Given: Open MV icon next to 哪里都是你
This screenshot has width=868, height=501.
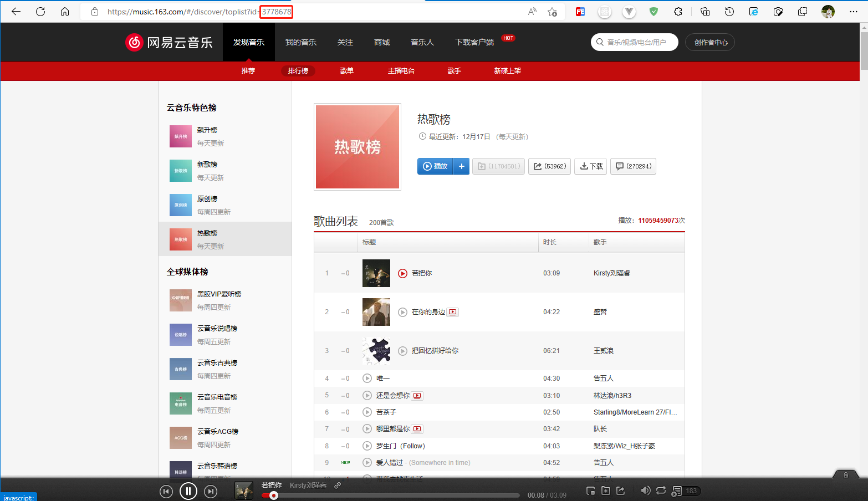Looking at the screenshot, I should (417, 429).
